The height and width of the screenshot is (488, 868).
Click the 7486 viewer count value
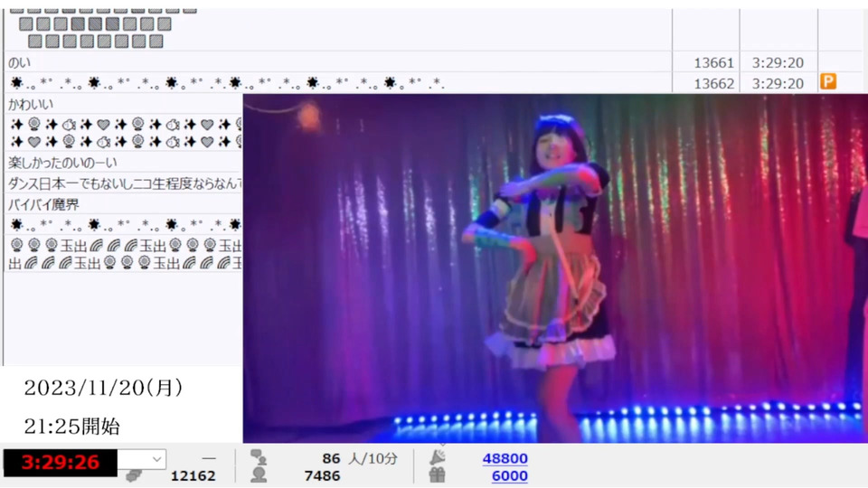click(322, 476)
